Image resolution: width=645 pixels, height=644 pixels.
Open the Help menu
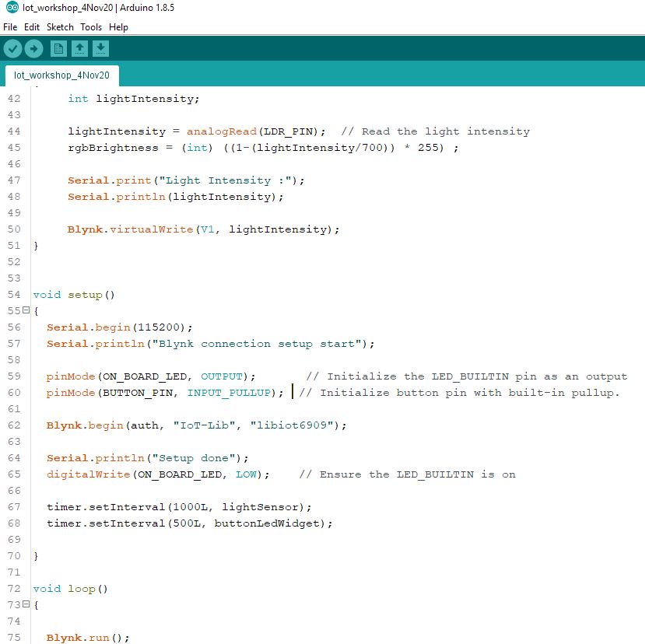click(x=118, y=27)
